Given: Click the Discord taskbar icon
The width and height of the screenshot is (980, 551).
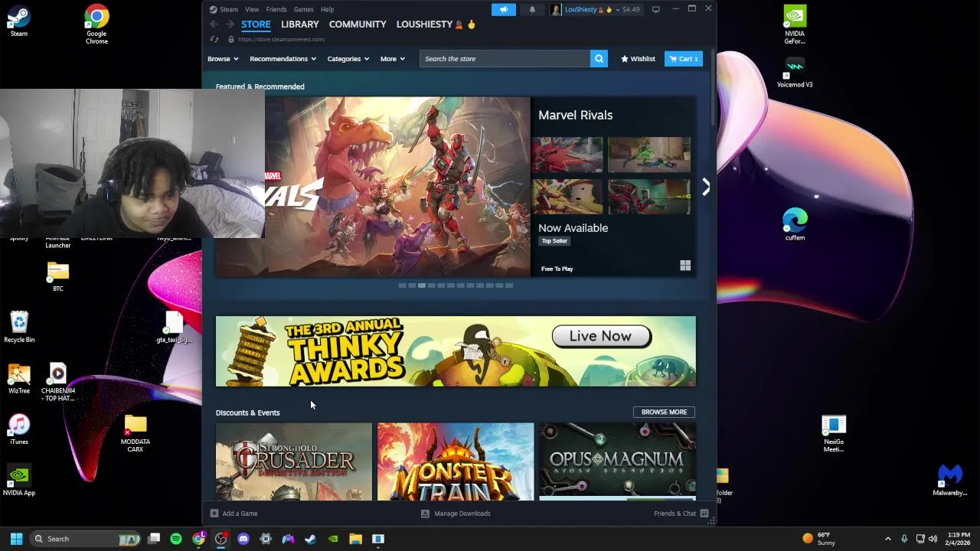Looking at the screenshot, I should click(243, 539).
